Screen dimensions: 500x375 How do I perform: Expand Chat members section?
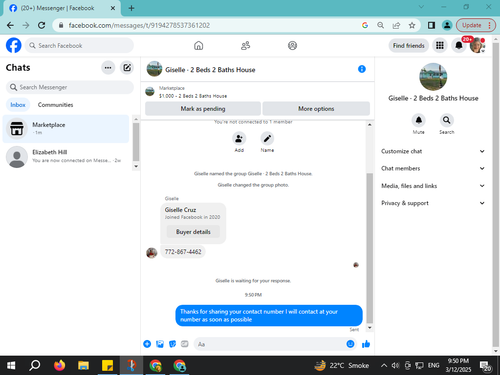[x=433, y=168]
